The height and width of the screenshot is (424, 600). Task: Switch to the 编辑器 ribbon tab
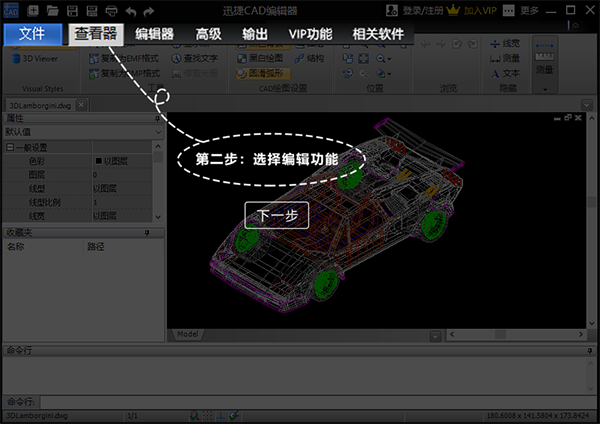click(x=154, y=34)
